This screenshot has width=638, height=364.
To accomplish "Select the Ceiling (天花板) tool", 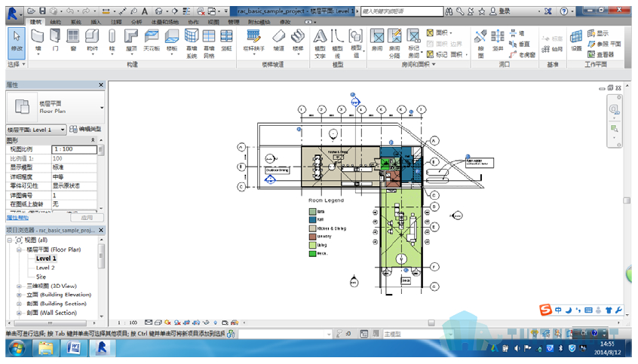I will (152, 40).
